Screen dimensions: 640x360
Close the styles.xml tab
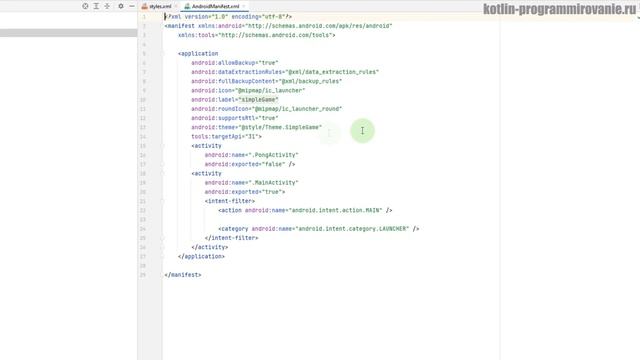pos(176,6)
